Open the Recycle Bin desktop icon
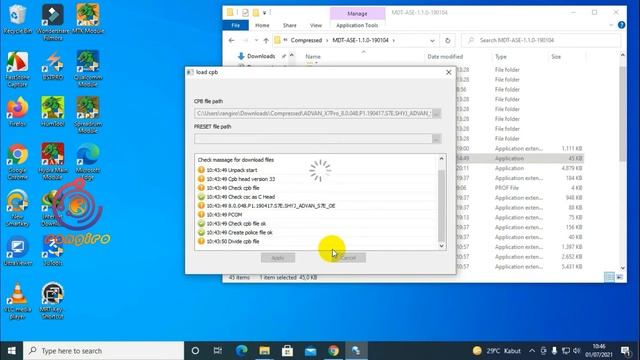Image resolution: width=640 pixels, height=360 pixels. pos(18,19)
